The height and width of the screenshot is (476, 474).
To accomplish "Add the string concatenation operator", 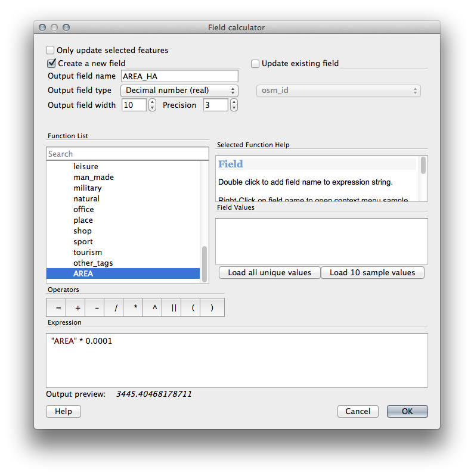I will (x=174, y=307).
